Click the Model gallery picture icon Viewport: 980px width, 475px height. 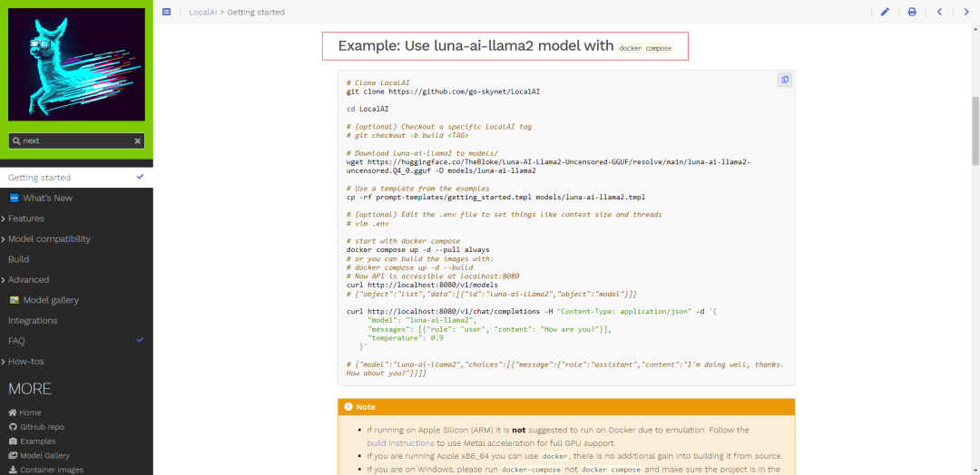[14, 300]
